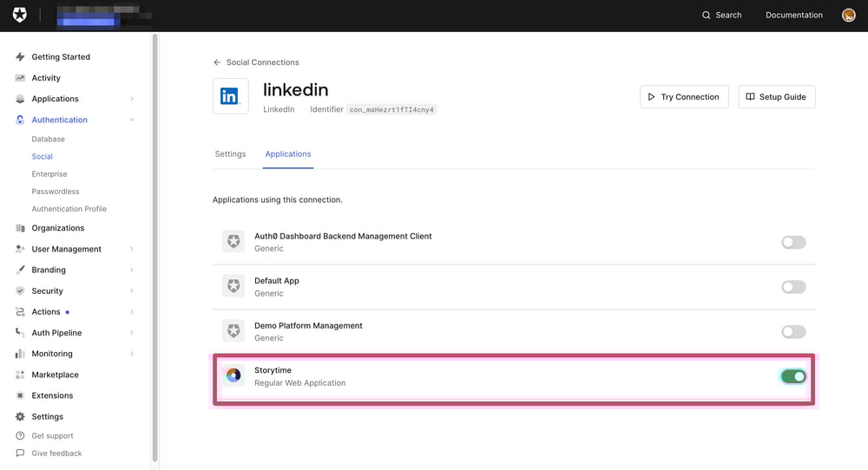Click the Extensions chip icon
Image resolution: width=868 pixels, height=470 pixels.
coord(20,395)
